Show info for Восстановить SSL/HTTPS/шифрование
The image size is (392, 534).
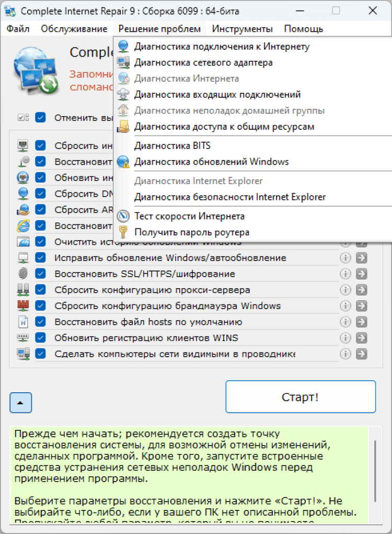(x=345, y=274)
